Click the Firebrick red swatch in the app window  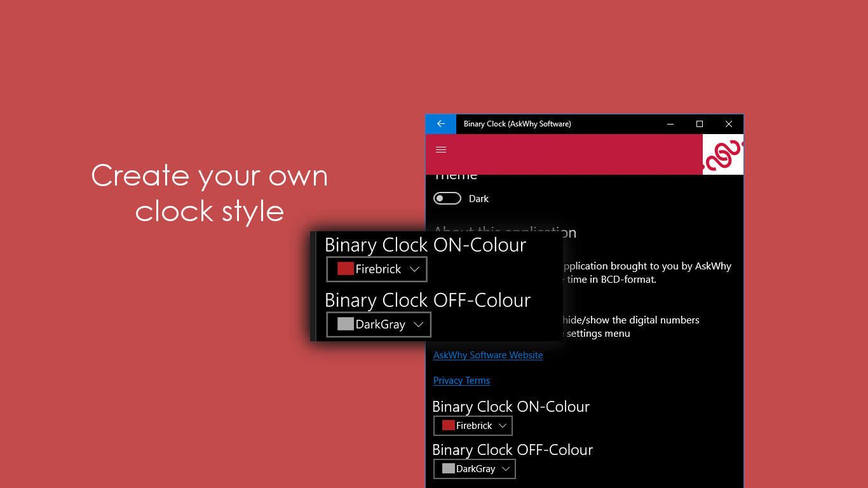click(x=449, y=425)
